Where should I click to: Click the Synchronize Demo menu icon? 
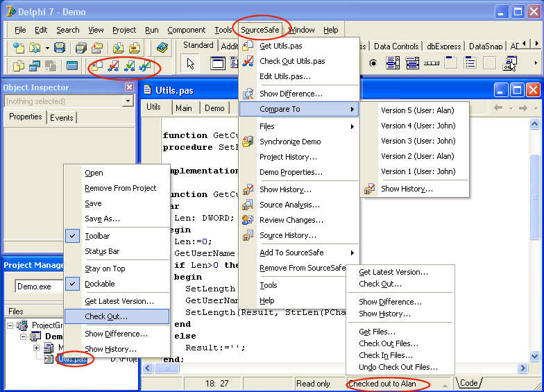[x=248, y=142]
